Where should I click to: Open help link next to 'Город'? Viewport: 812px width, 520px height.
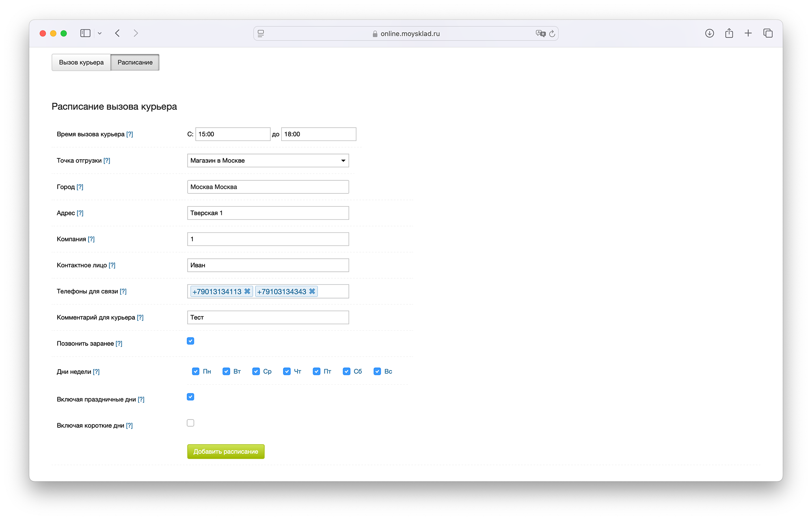click(80, 187)
